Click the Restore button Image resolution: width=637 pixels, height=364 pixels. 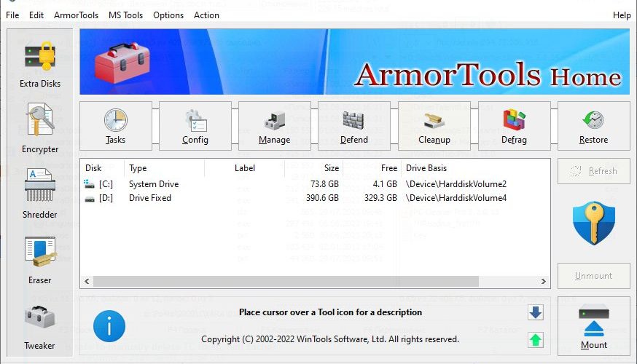click(593, 126)
